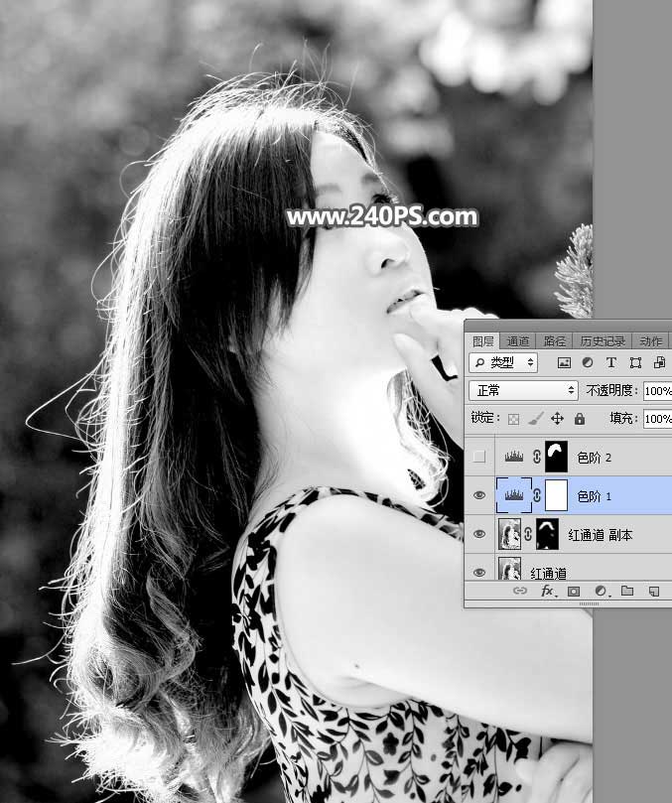This screenshot has height=803, width=672.
Task: Add layer mask button
Action: (574, 591)
